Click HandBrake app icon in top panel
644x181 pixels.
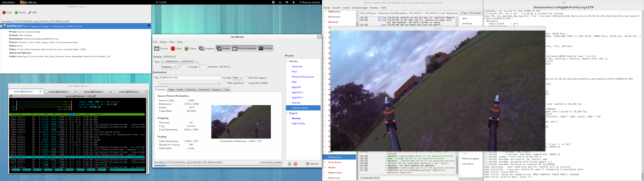tap(22, 2)
